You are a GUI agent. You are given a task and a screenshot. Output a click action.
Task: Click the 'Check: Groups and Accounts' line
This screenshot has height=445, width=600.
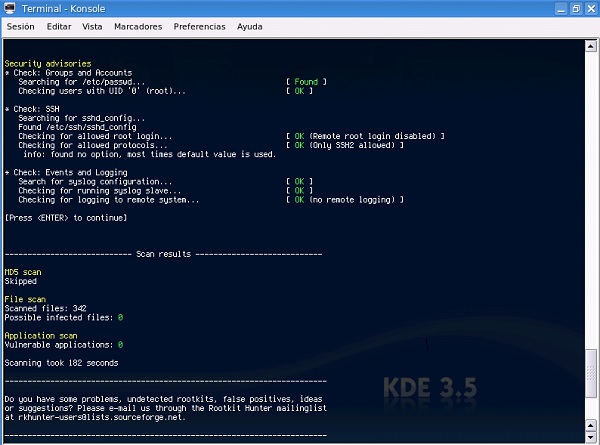(x=69, y=73)
